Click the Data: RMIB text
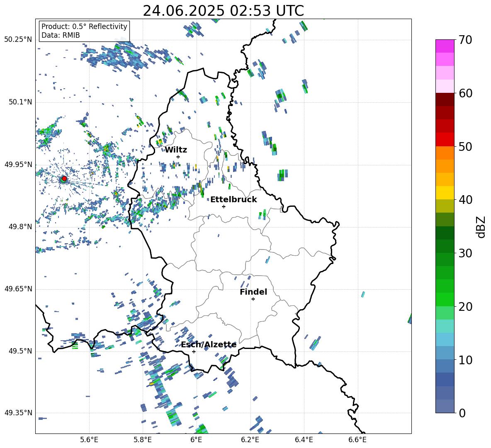This screenshot has width=491, height=448. tap(61, 35)
